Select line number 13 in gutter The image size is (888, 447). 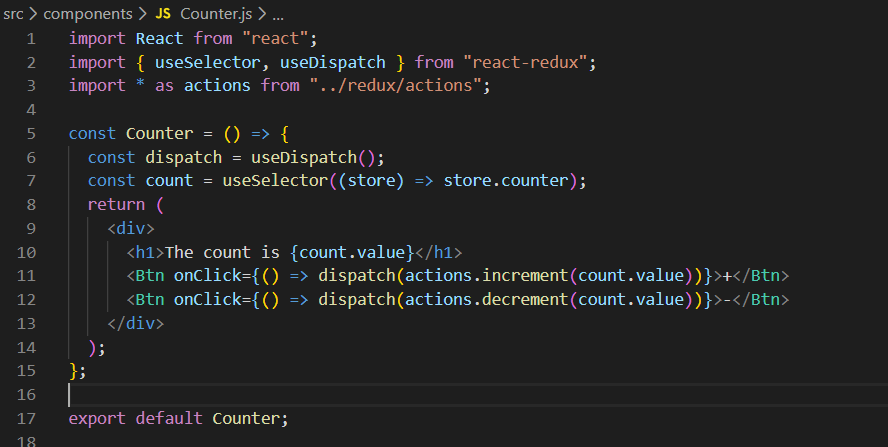[27, 323]
